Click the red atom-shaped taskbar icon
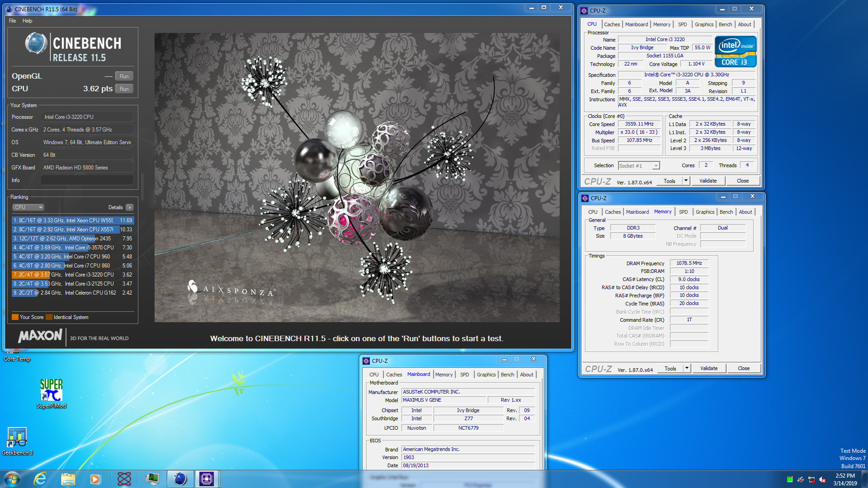The height and width of the screenshot is (488, 868). pos(124,479)
